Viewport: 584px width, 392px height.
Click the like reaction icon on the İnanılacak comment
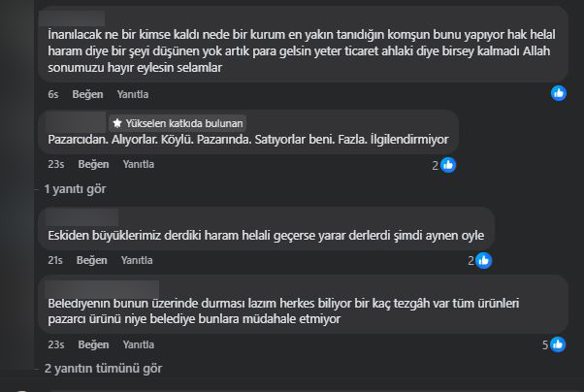[x=559, y=93]
